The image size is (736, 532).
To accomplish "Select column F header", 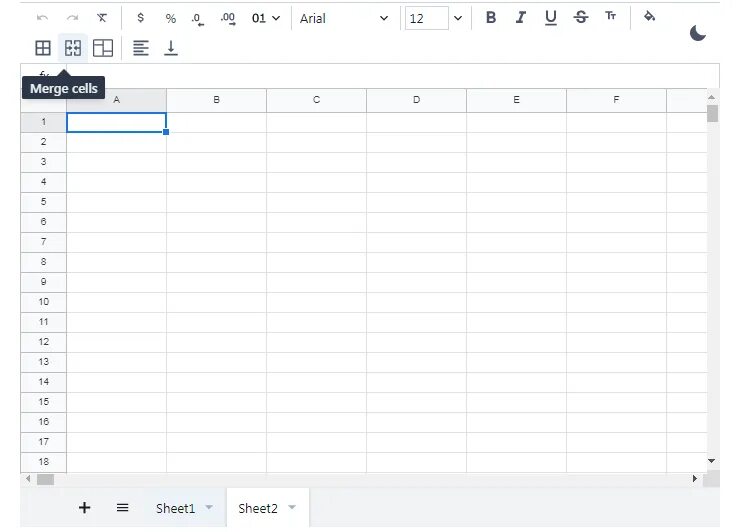I will (616, 100).
